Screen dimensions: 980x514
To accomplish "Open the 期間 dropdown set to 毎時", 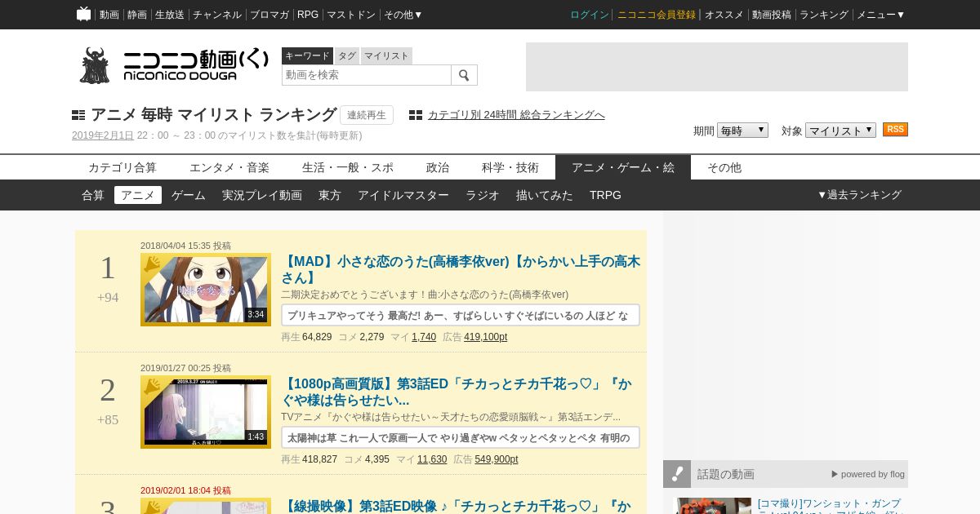I will click(x=742, y=131).
